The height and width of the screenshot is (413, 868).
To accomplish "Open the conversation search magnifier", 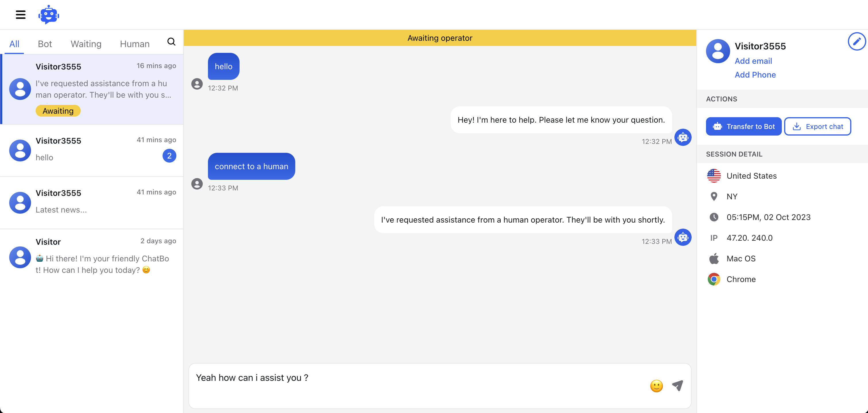I will 171,42.
